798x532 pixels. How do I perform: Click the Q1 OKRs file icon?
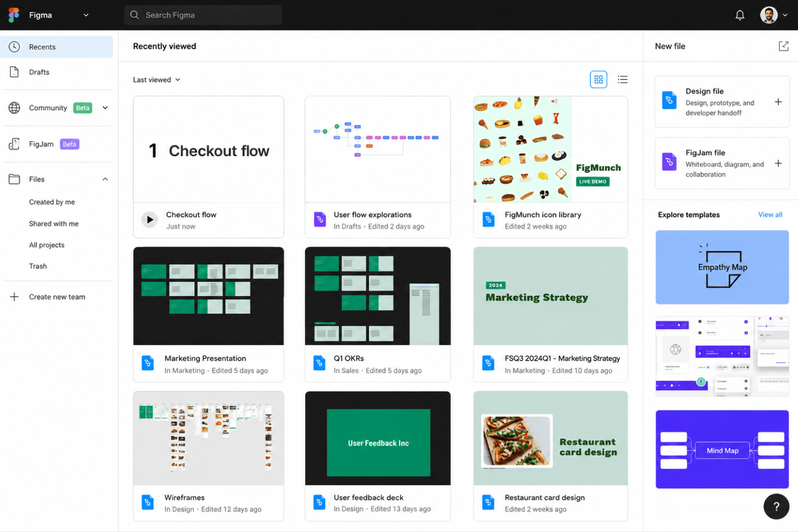point(320,363)
